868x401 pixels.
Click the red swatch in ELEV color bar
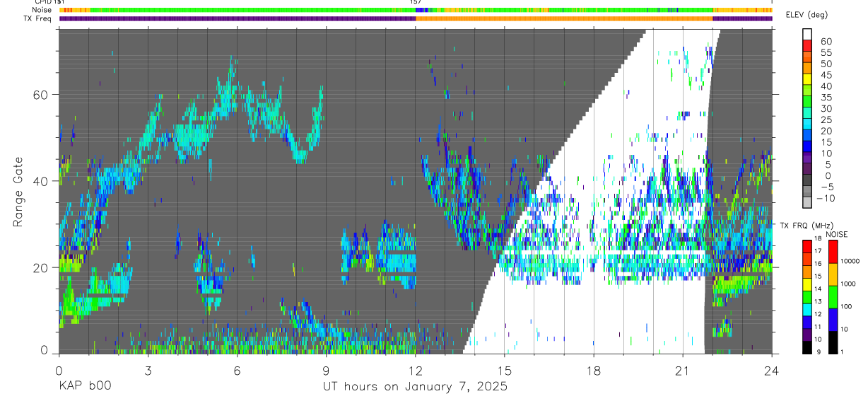807,45
